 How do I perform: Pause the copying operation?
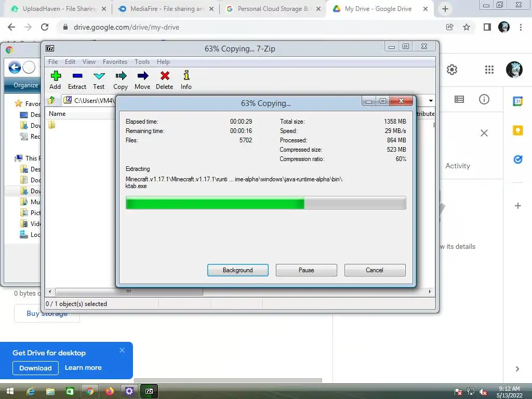tap(307, 270)
